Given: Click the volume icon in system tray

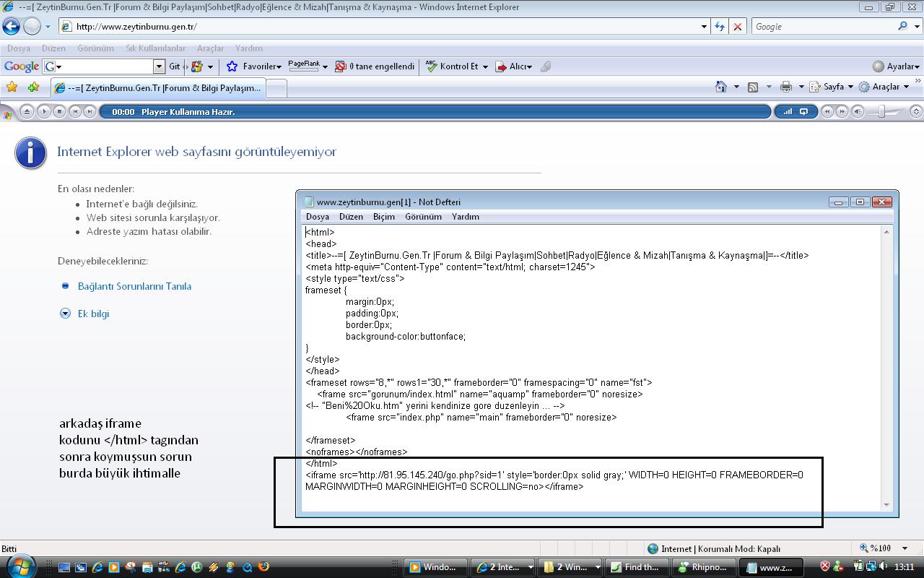Looking at the screenshot, I should coord(882,566).
